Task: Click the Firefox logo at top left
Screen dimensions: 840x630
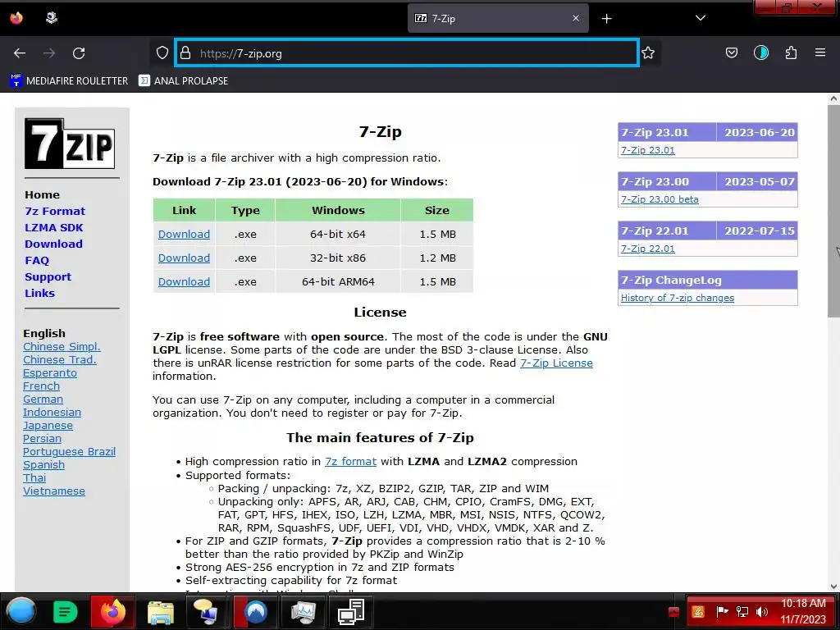Action: click(x=16, y=18)
